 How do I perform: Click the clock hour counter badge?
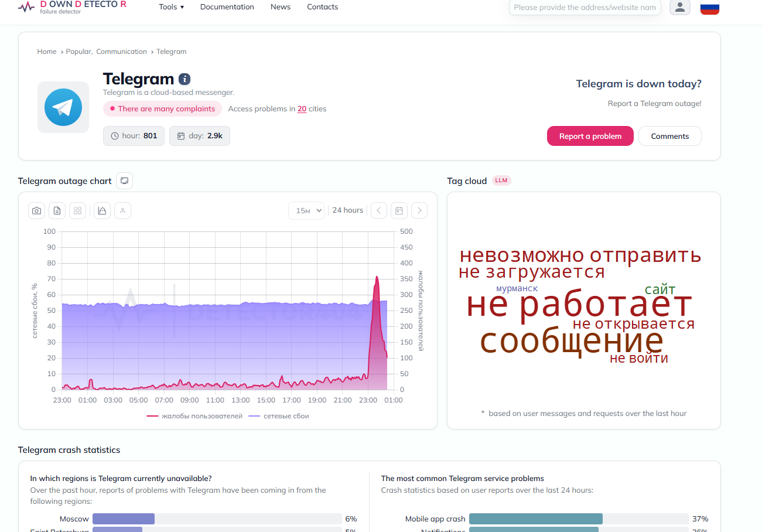pos(134,136)
